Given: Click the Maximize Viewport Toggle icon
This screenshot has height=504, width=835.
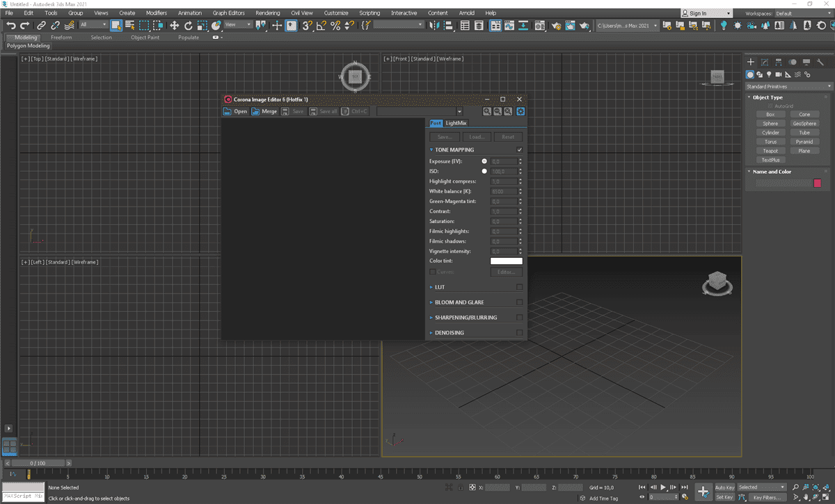Looking at the screenshot, I should click(x=826, y=497).
